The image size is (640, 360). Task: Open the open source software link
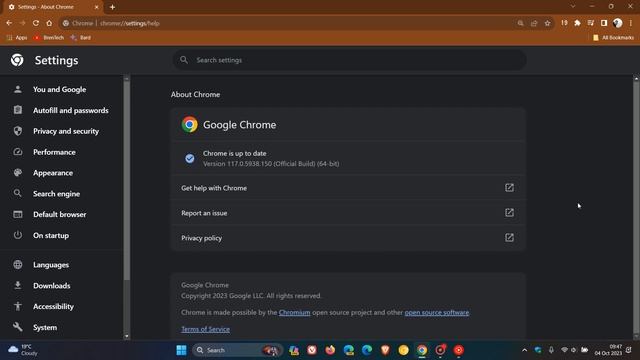click(437, 313)
